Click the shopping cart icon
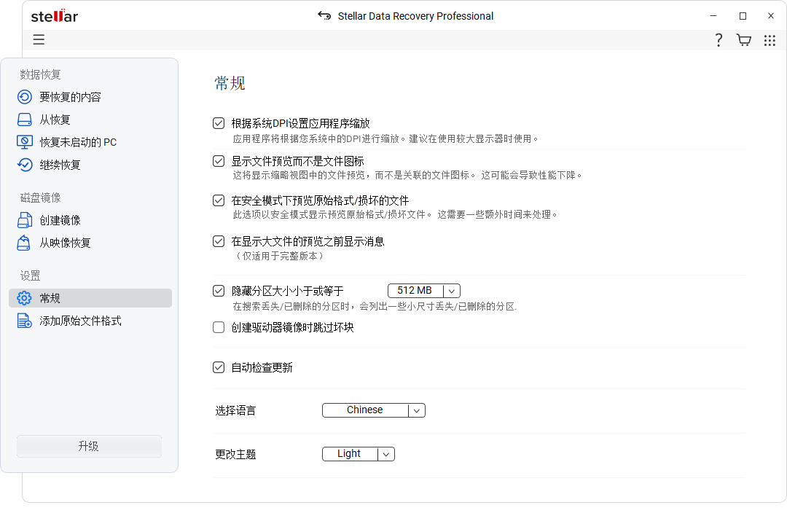 click(744, 40)
